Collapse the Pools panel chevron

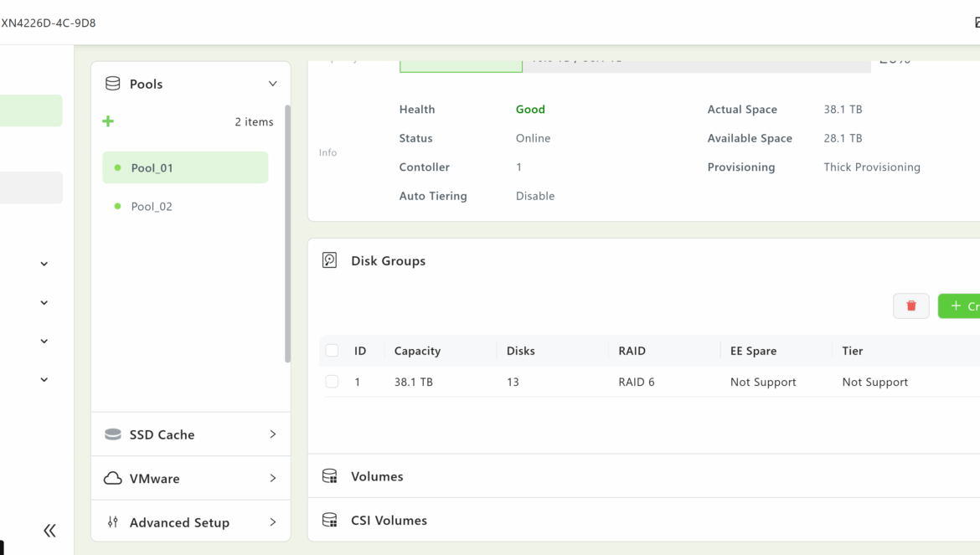coord(272,84)
